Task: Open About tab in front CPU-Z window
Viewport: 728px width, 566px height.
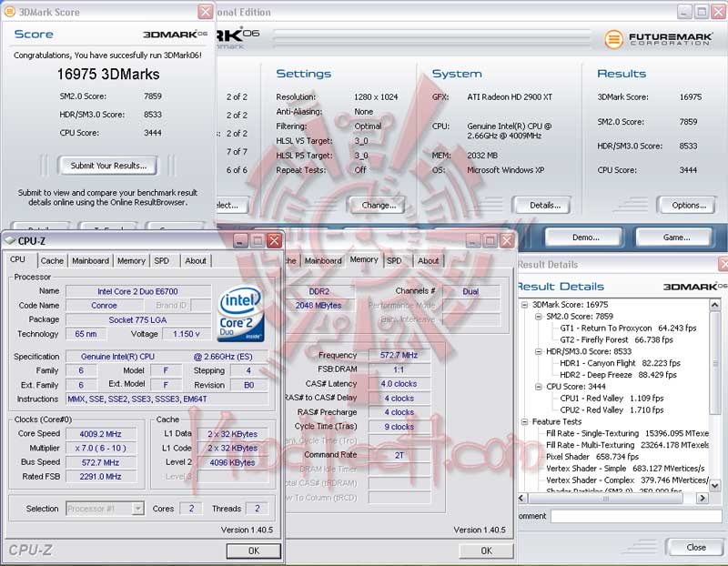Action: pyautogui.click(x=196, y=261)
